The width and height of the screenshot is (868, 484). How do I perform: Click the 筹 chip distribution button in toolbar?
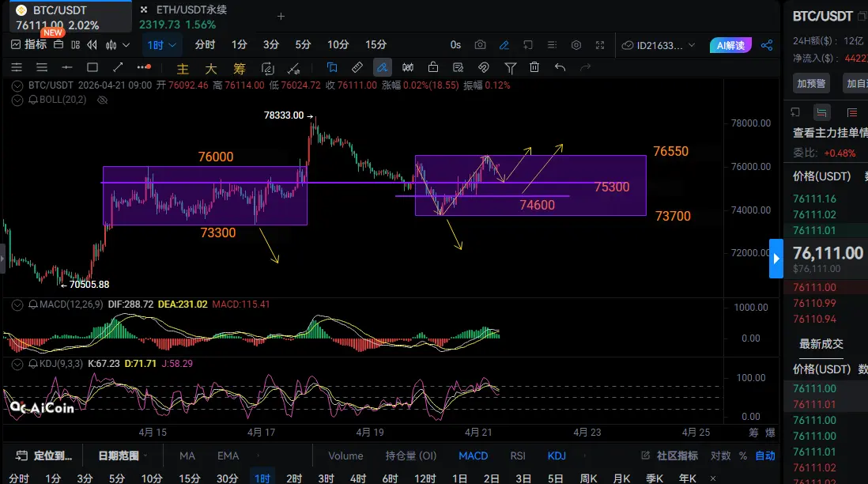240,69
